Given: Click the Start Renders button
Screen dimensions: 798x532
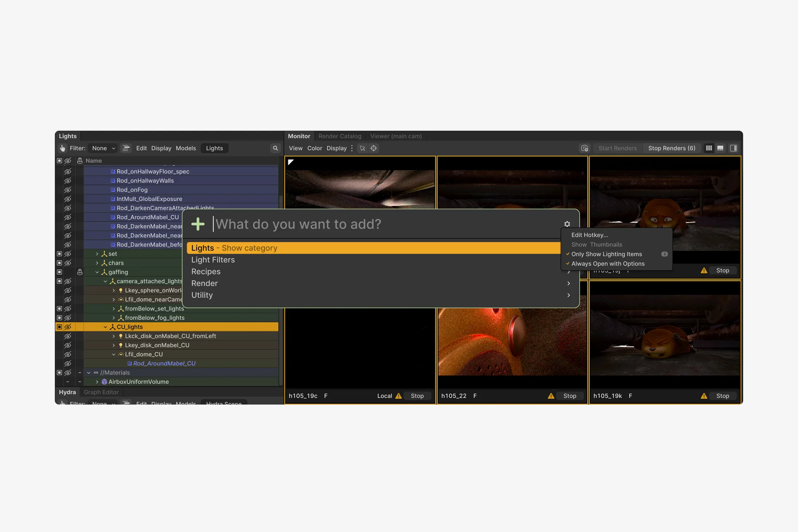Looking at the screenshot, I should [x=617, y=148].
